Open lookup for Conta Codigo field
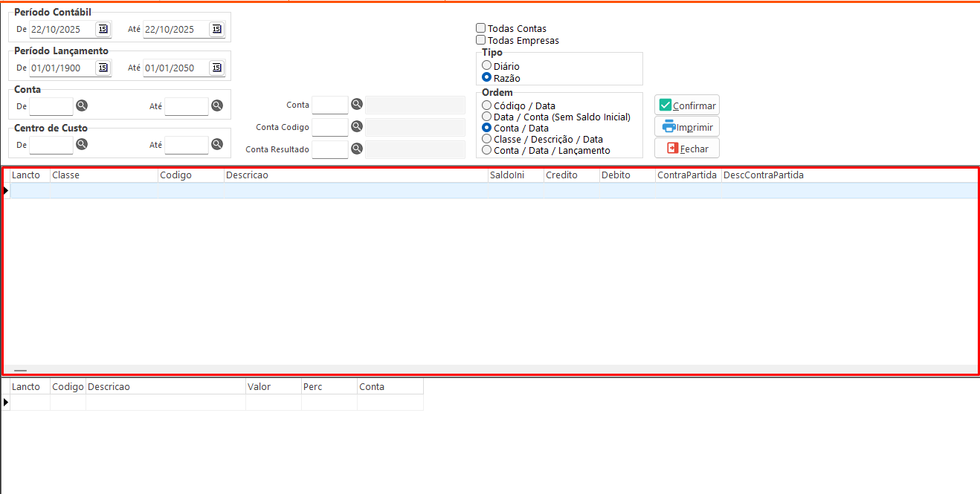The image size is (980, 494). coord(357,126)
